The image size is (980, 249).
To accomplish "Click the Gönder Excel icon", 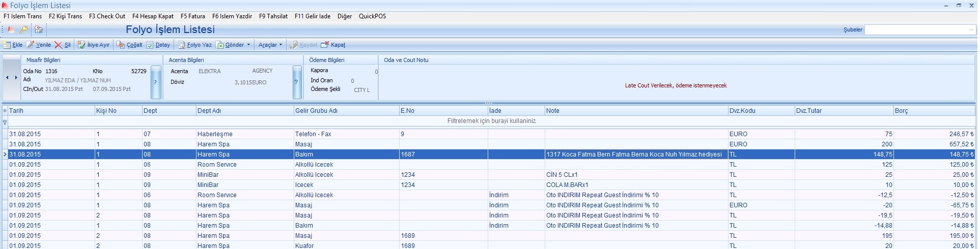I will [220, 45].
